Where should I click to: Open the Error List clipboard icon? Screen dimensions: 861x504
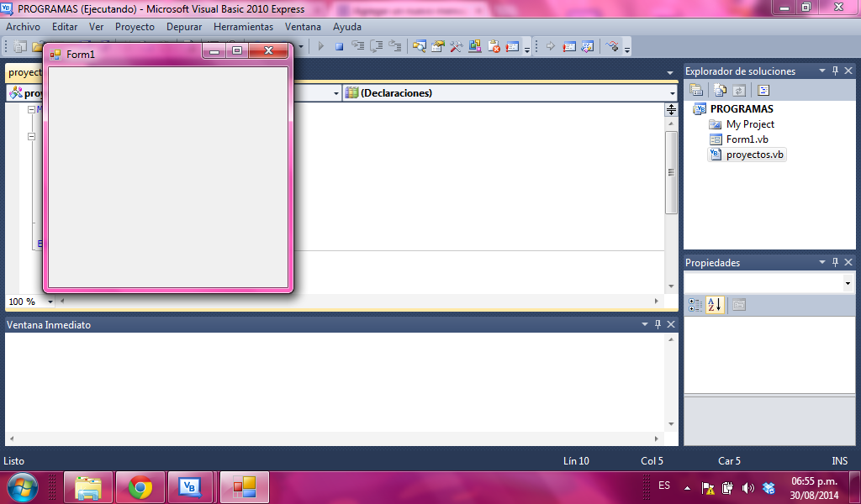[494, 46]
